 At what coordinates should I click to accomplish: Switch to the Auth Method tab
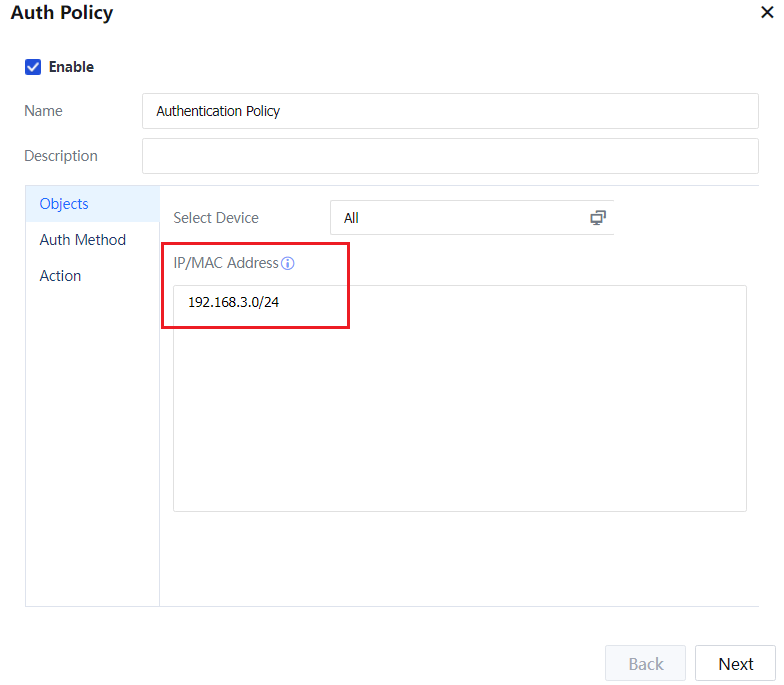[83, 240]
